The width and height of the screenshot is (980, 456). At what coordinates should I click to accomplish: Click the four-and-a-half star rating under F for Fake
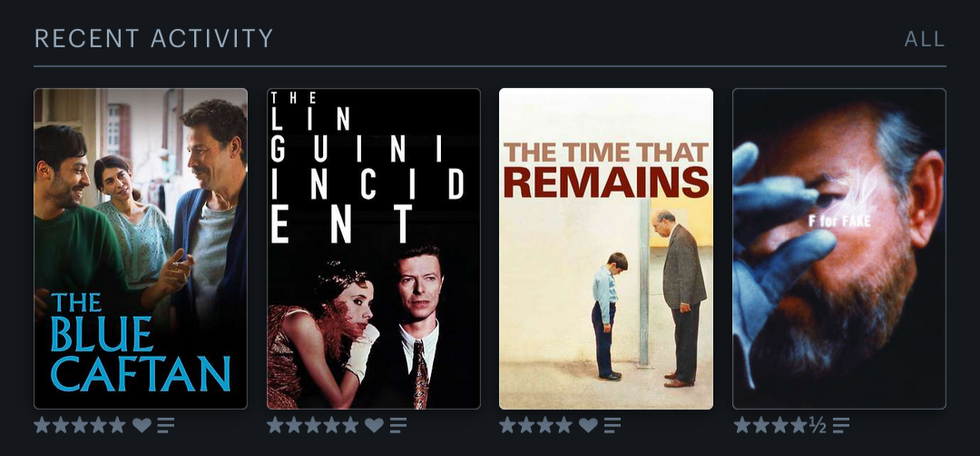click(x=780, y=426)
